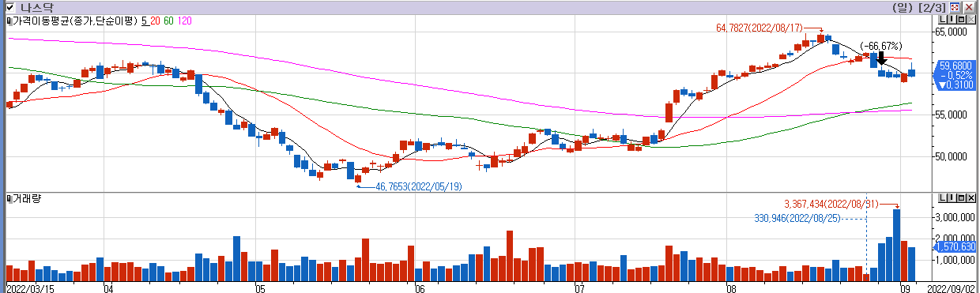Click the (-66,67%) annotation text
Screen dimensions: 980x293
click(x=880, y=47)
